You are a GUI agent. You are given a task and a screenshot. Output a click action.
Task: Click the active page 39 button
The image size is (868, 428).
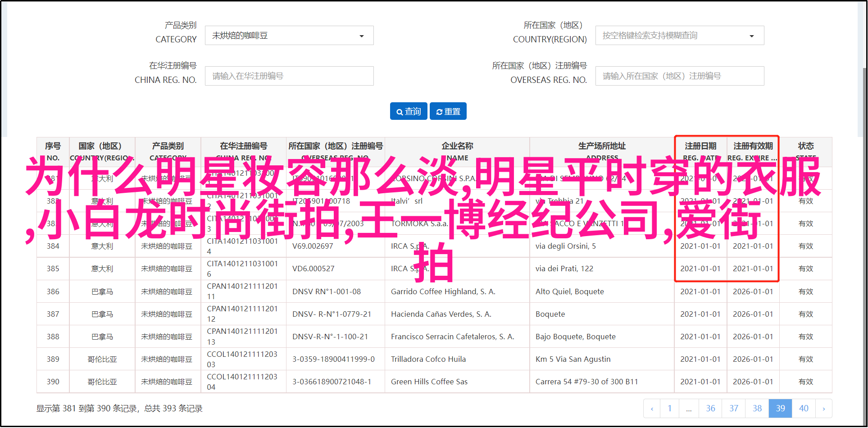780,409
